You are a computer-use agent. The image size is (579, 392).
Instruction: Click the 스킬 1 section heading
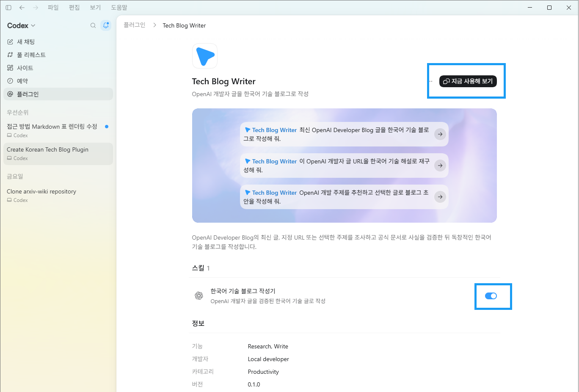[201, 268]
